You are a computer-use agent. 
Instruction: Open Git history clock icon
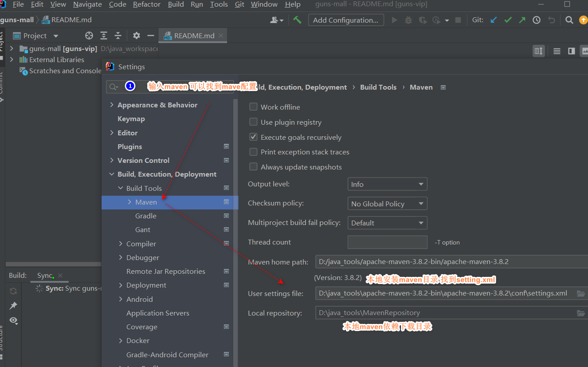click(x=537, y=20)
